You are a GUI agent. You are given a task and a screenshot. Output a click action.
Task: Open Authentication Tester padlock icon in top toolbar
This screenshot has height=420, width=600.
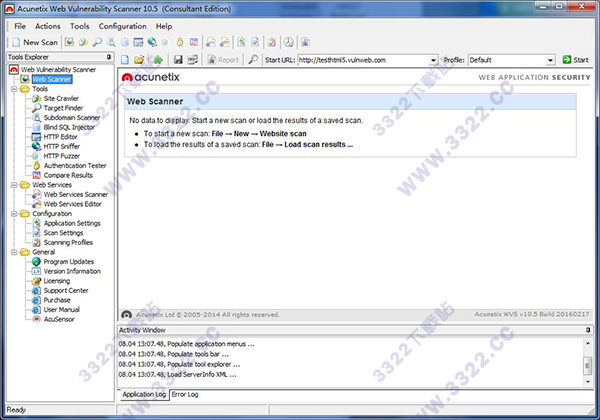click(179, 42)
